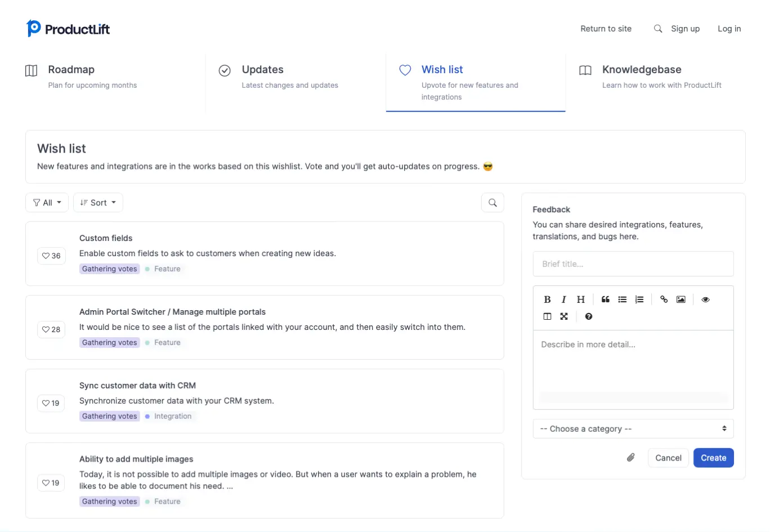Toggle the editor preview eye icon
The image size is (770, 532).
[x=705, y=299]
